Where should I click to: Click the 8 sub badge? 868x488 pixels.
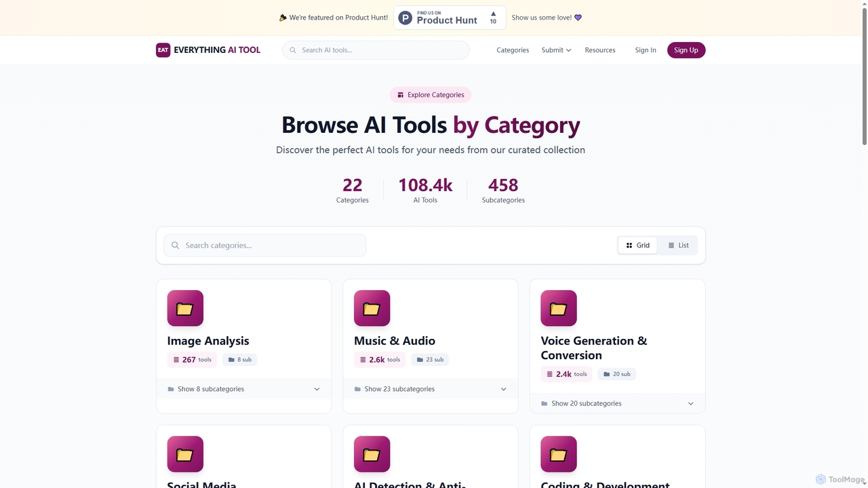pos(239,360)
